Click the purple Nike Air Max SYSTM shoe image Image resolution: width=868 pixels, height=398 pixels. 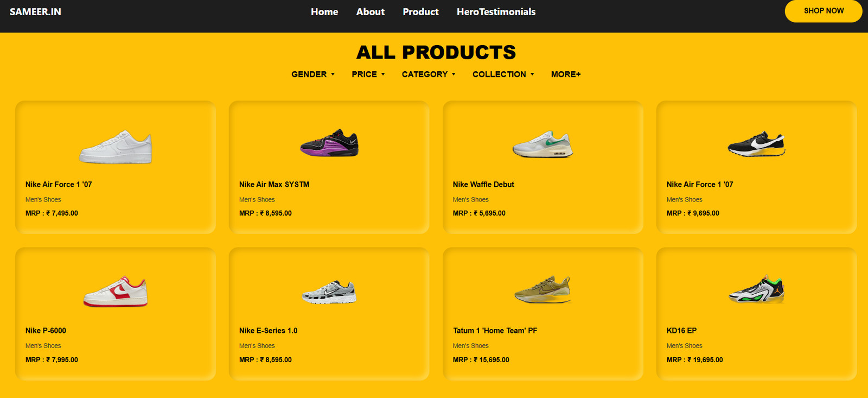329,143
